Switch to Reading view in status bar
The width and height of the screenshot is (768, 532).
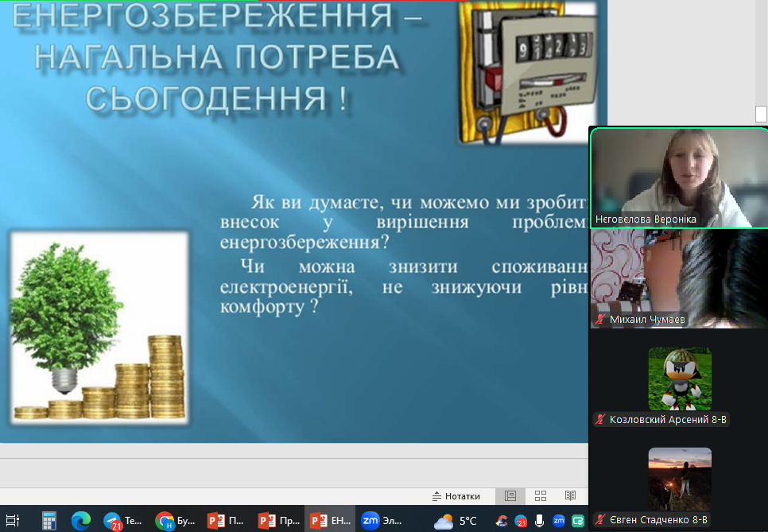570,495
